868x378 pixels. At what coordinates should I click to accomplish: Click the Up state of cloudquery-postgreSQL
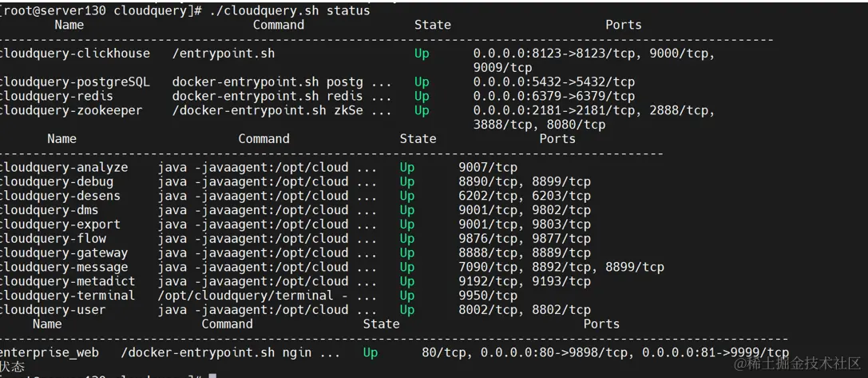click(422, 82)
